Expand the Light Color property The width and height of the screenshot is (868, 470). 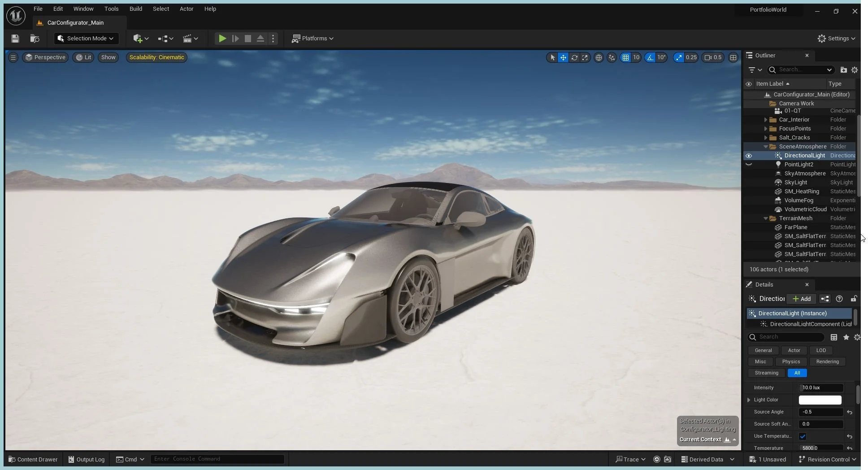749,400
